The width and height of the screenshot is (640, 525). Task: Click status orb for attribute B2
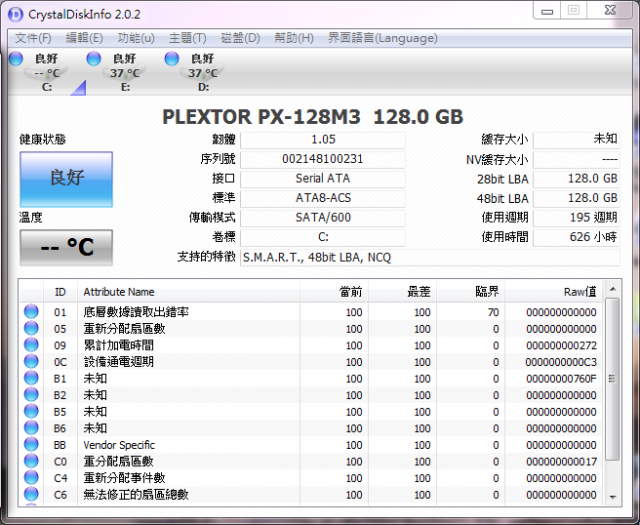pos(31,395)
